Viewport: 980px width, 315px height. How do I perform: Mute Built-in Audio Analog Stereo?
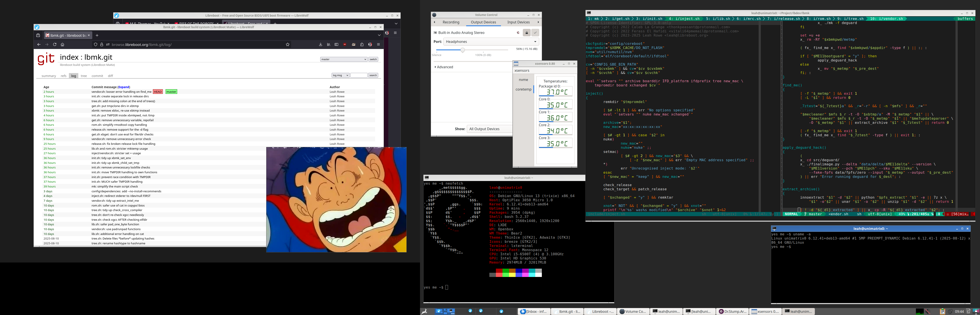[518, 33]
